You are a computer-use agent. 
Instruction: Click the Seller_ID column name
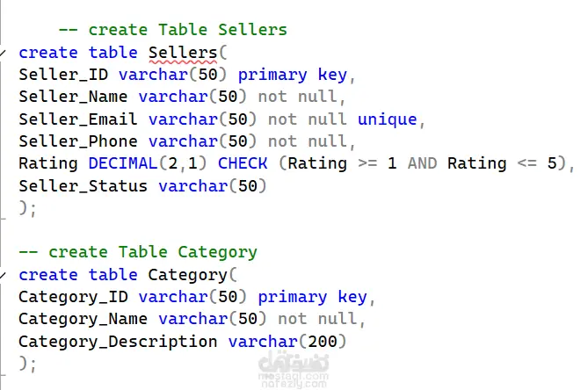63,75
